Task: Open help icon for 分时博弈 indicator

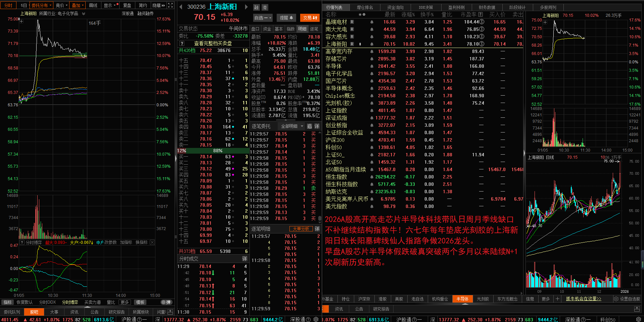Action: click(x=22, y=242)
